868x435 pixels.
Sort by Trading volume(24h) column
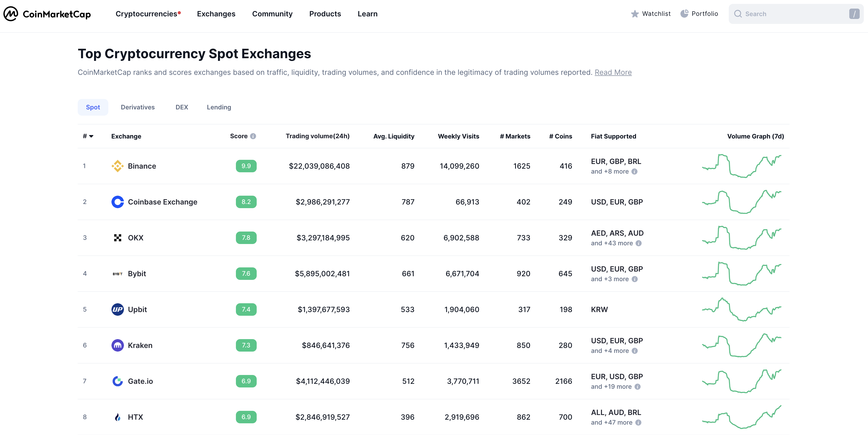pyautogui.click(x=317, y=136)
